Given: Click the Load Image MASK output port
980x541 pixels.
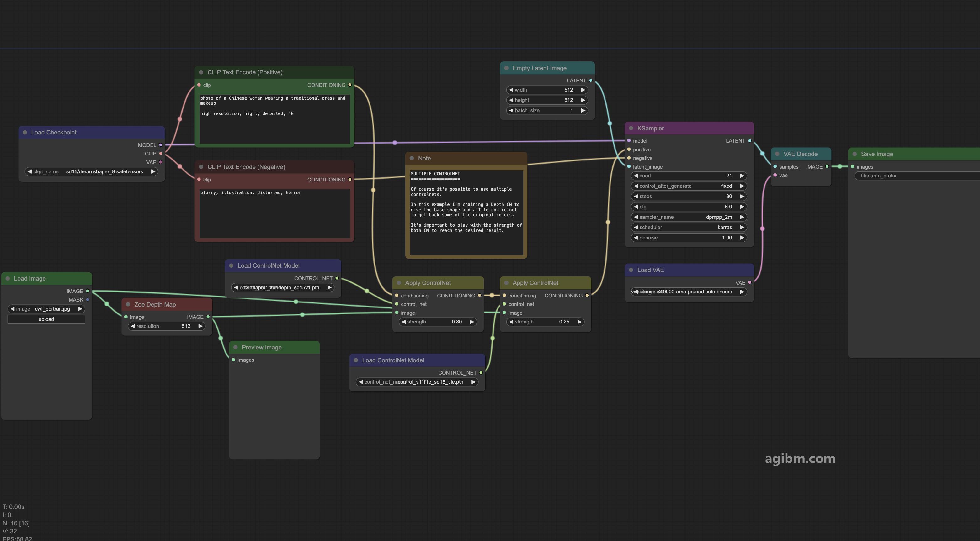Looking at the screenshot, I should pyautogui.click(x=88, y=300).
